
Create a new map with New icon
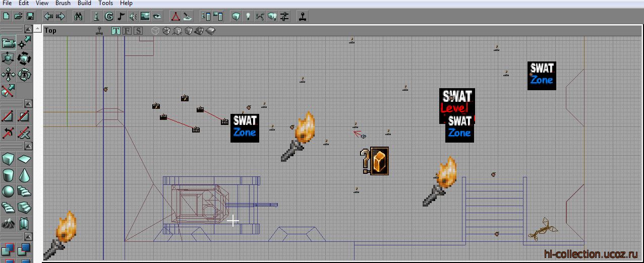tap(7, 17)
